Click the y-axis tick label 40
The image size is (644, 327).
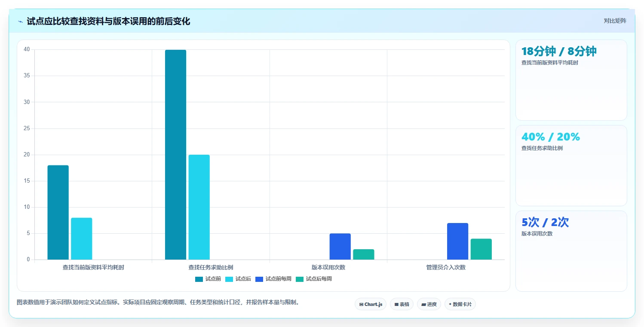27,49
